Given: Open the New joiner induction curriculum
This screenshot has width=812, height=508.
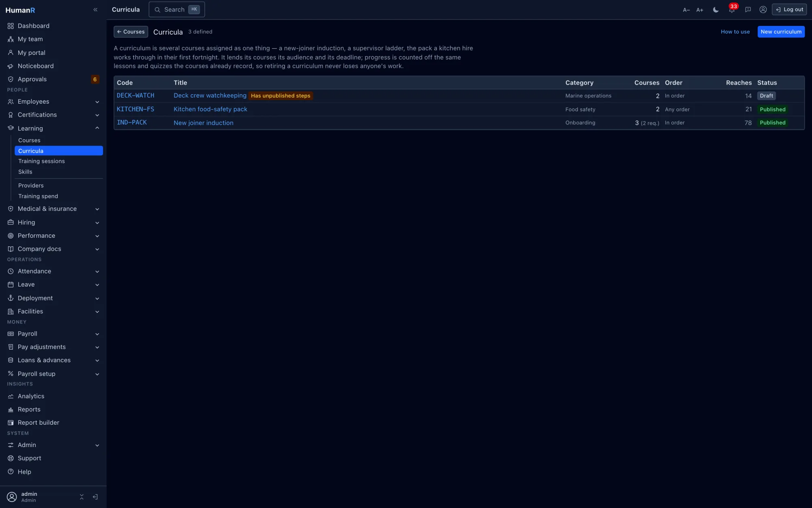Looking at the screenshot, I should pyautogui.click(x=203, y=123).
